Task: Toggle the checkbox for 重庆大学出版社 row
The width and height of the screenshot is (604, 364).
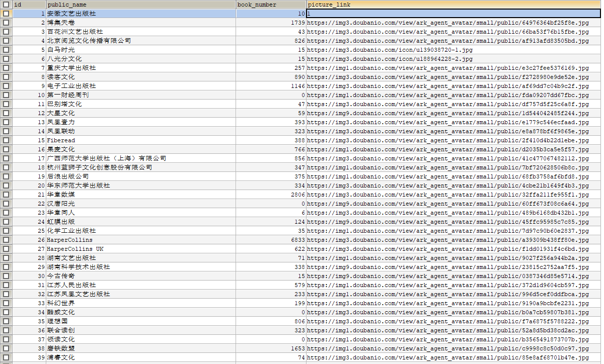Action: pos(6,68)
